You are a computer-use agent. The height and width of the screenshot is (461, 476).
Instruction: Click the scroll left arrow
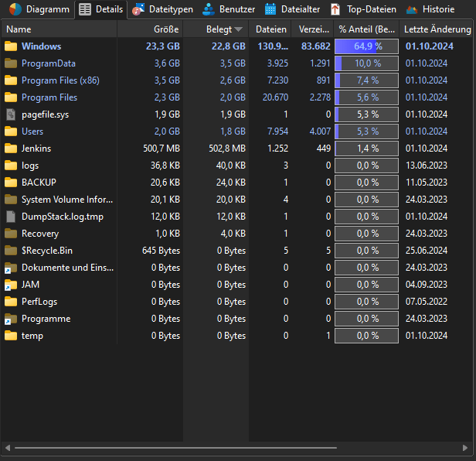click(8, 448)
